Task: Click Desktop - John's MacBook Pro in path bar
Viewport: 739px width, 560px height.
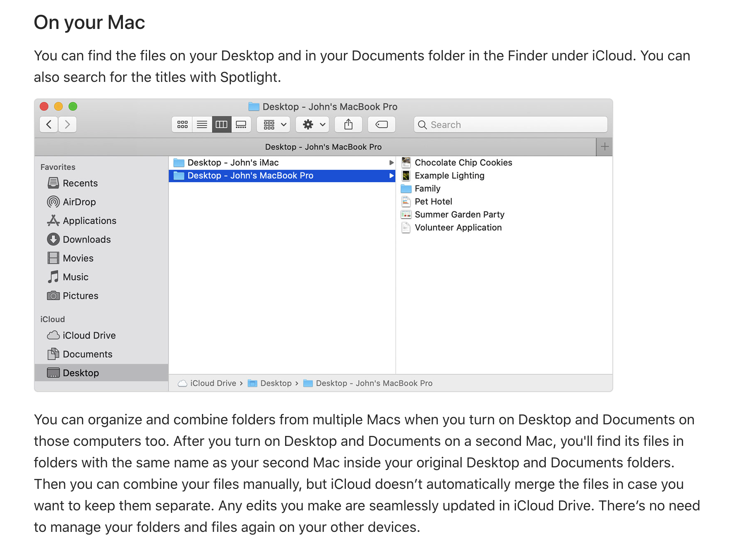Action: [368, 383]
